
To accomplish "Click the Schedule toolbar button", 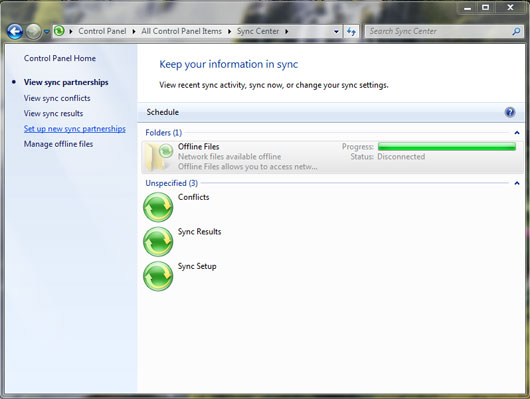I will (x=163, y=112).
